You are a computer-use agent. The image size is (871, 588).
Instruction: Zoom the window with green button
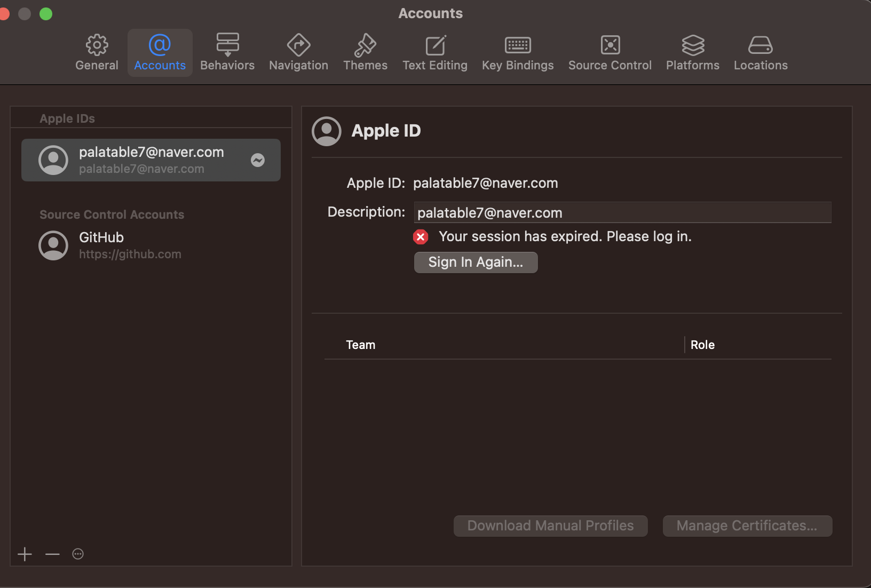pyautogui.click(x=46, y=14)
